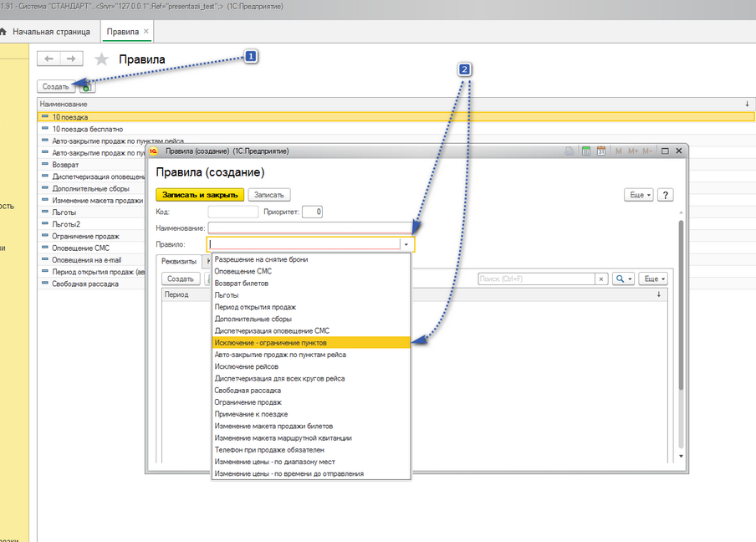The height and width of the screenshot is (542, 756).
Task: Open the magnifier search options dropdown
Action: coord(624,279)
